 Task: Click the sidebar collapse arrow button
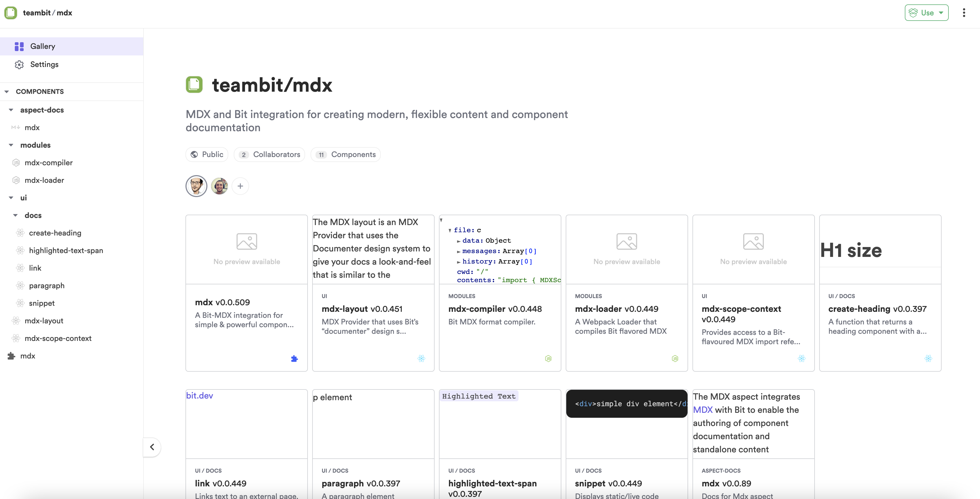coord(152,447)
